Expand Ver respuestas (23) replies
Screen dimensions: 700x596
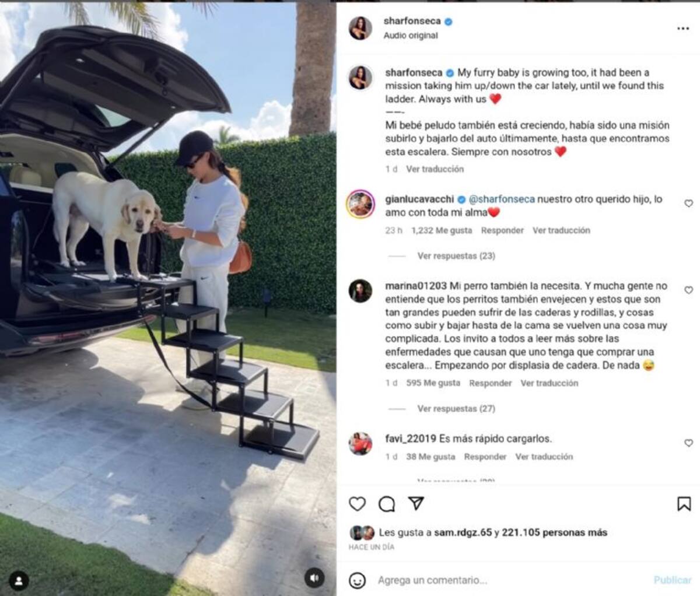pyautogui.click(x=456, y=255)
